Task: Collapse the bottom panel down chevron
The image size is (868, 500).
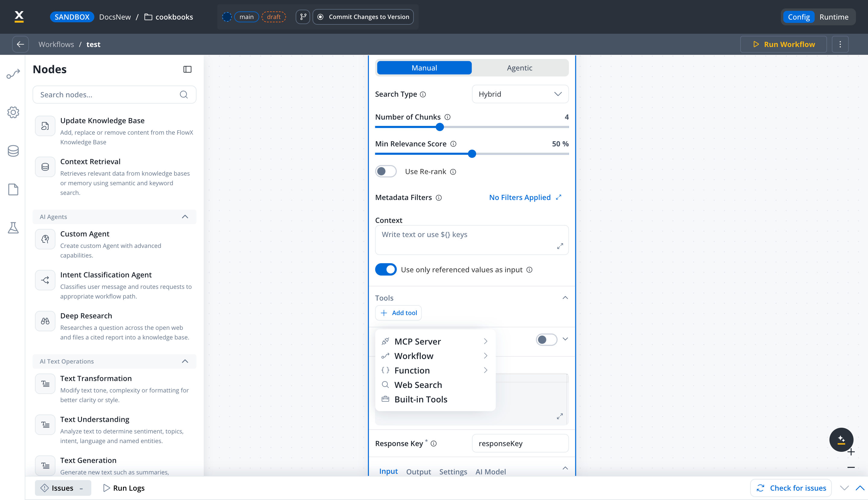Action: [844, 488]
